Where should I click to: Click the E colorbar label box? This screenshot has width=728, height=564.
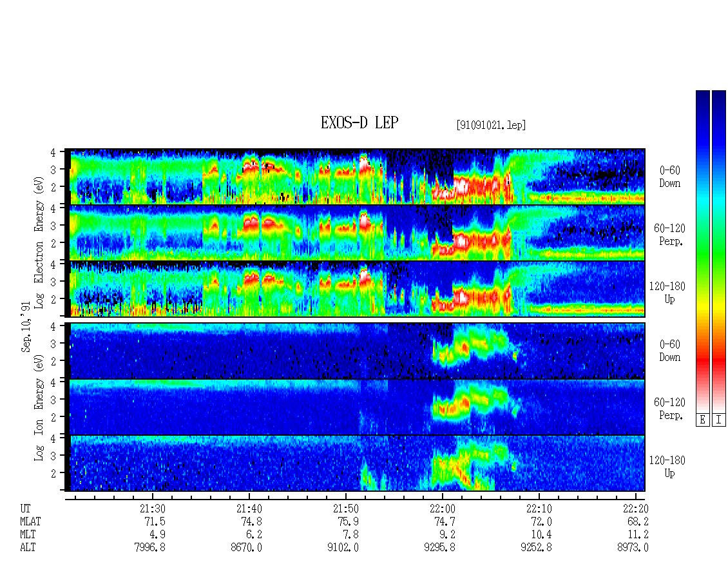coord(702,420)
